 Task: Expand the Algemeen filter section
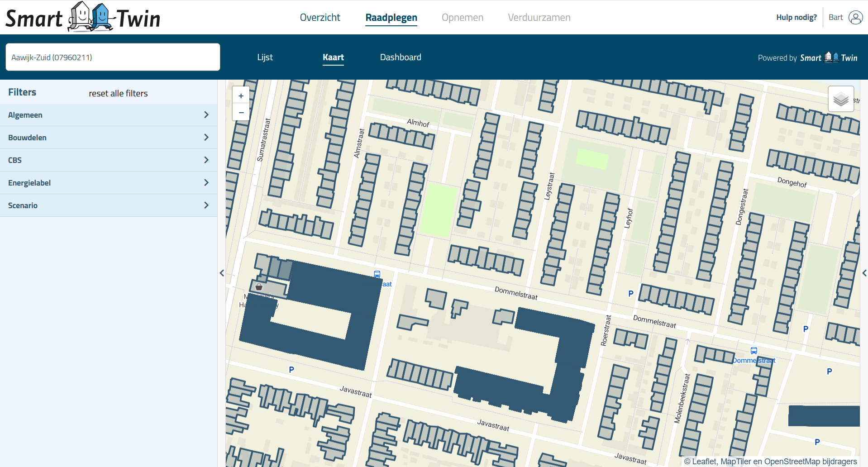[108, 115]
